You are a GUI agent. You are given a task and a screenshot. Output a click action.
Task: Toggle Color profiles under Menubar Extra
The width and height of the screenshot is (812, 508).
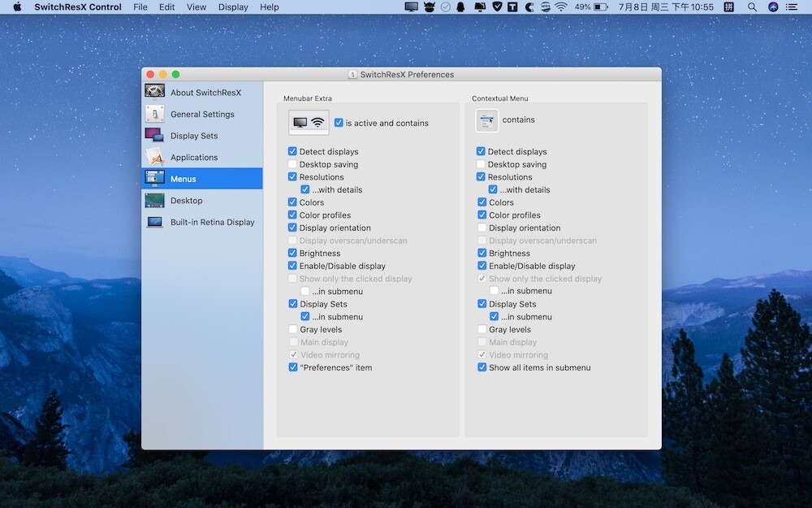pos(292,215)
